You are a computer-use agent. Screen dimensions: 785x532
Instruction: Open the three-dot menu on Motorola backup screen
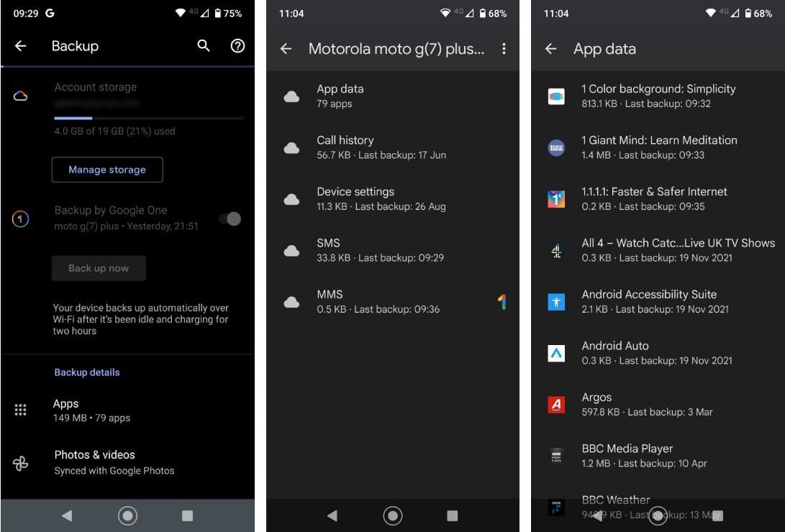504,49
